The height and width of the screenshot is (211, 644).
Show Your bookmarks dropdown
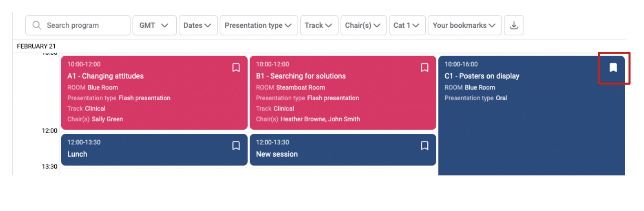(x=465, y=25)
